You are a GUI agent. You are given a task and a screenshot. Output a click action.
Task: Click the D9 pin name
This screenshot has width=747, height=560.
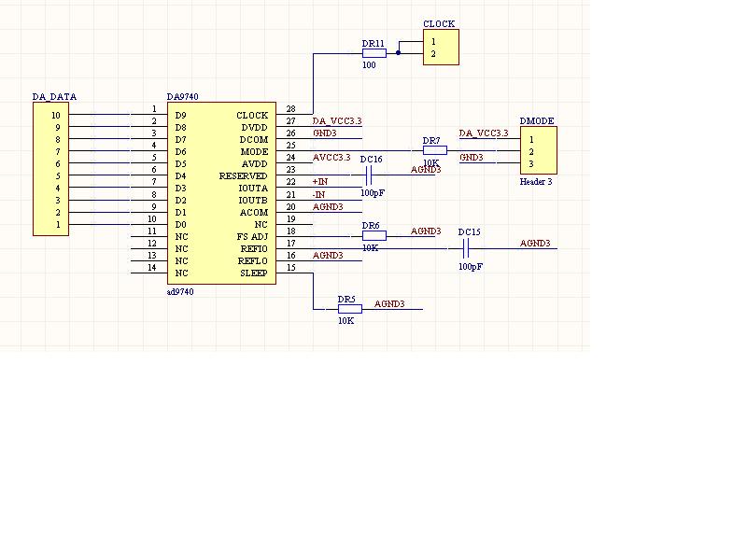(180, 115)
